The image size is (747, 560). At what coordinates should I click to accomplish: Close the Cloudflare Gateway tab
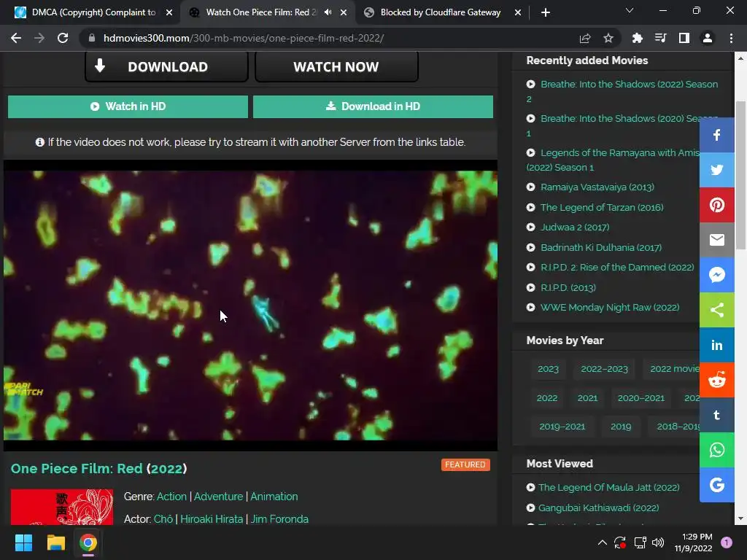[x=518, y=12]
